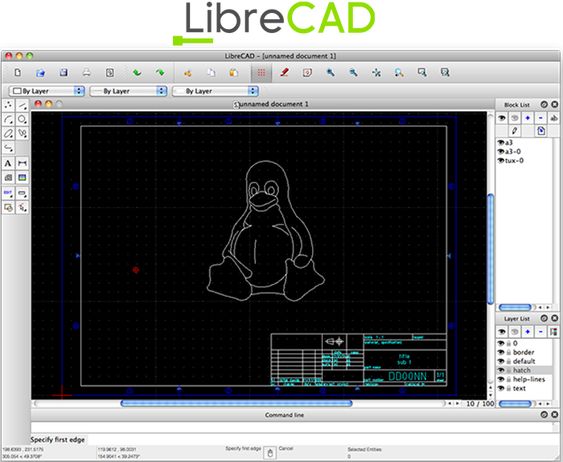
Task: Select the tux-0 block name
Action: pos(514,160)
